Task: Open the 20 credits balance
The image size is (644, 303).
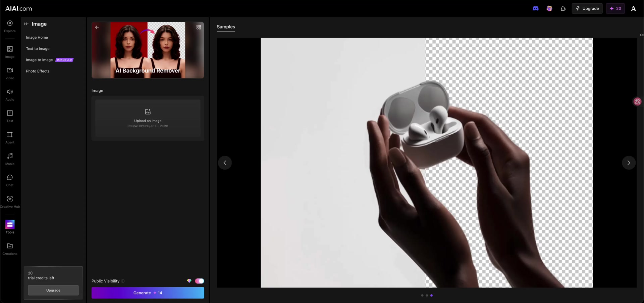Action: click(615, 8)
